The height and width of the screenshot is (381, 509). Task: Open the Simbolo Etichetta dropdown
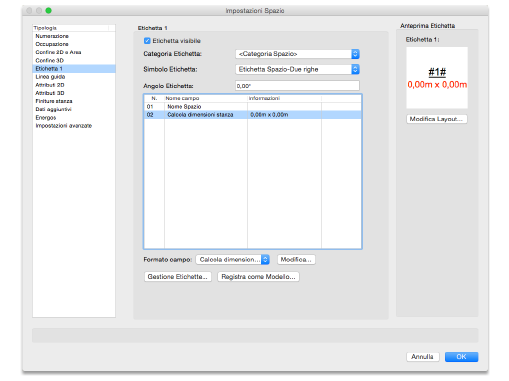coord(297,69)
